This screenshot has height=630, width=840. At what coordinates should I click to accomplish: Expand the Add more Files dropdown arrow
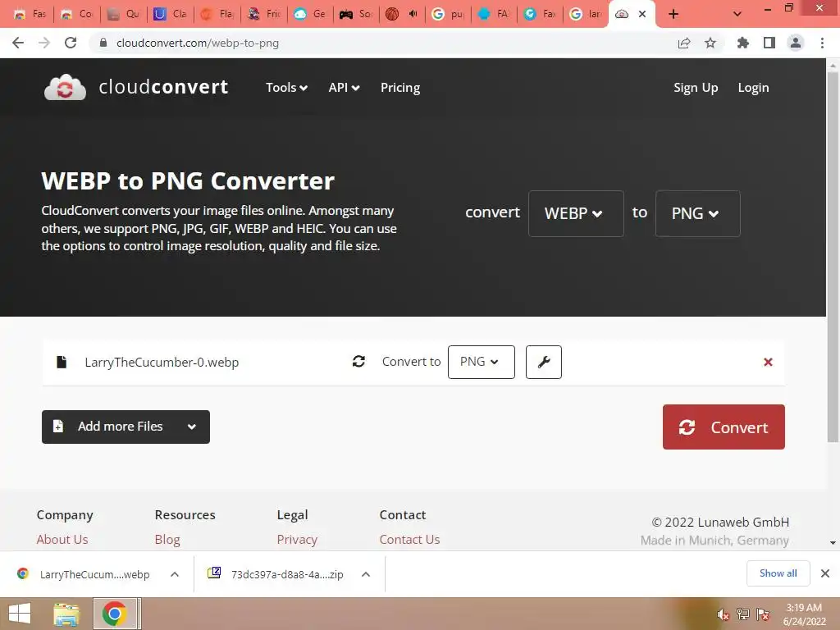(192, 427)
